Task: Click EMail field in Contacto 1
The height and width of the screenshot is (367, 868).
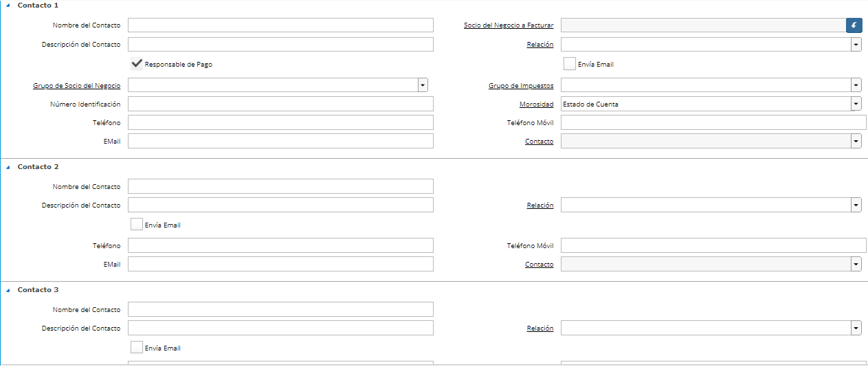Action: [x=280, y=141]
